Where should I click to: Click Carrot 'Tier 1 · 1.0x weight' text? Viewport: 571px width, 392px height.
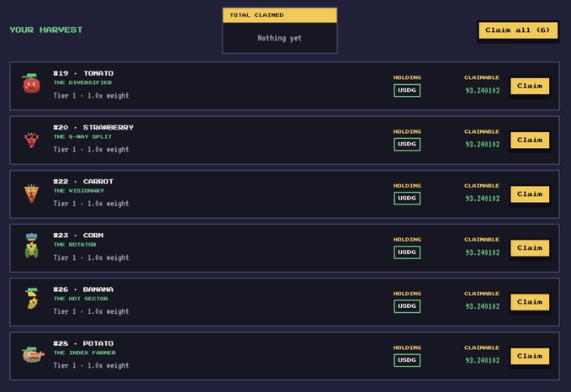point(91,204)
